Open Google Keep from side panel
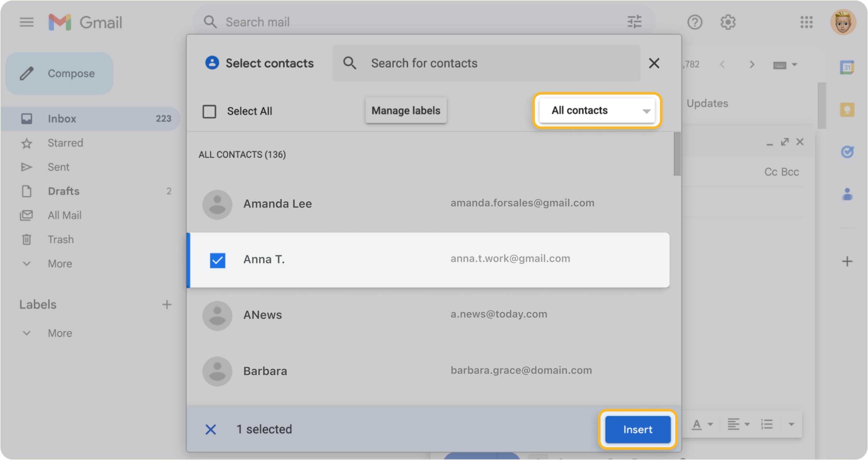This screenshot has width=868, height=460. point(848,109)
